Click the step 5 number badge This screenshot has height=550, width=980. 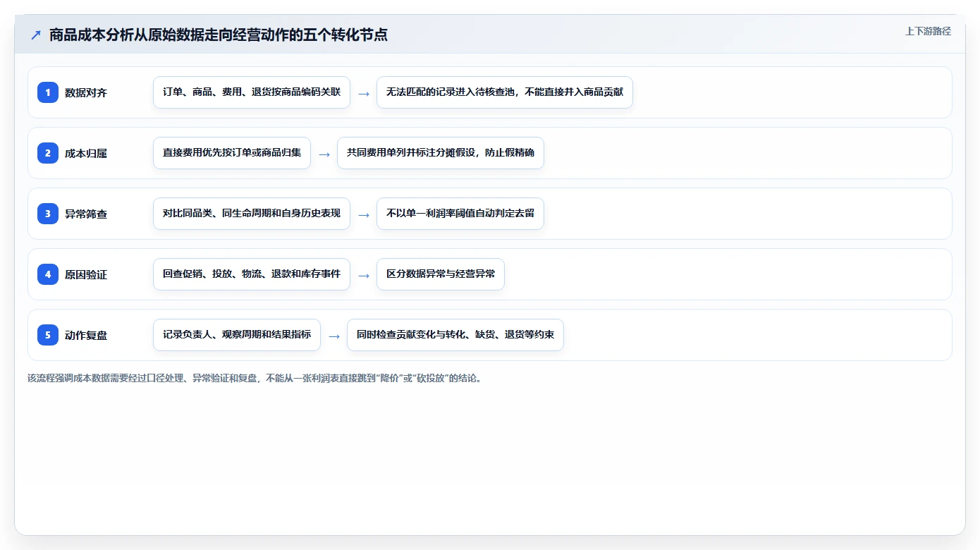(x=48, y=335)
